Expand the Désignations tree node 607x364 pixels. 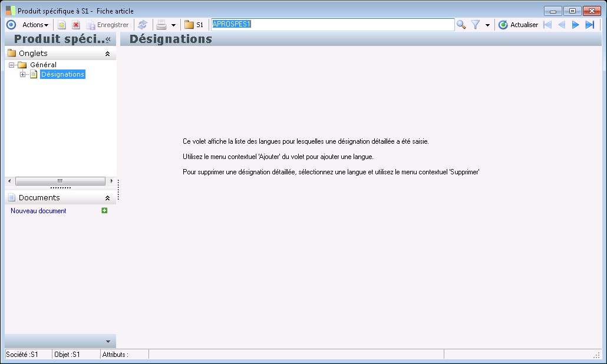point(22,74)
